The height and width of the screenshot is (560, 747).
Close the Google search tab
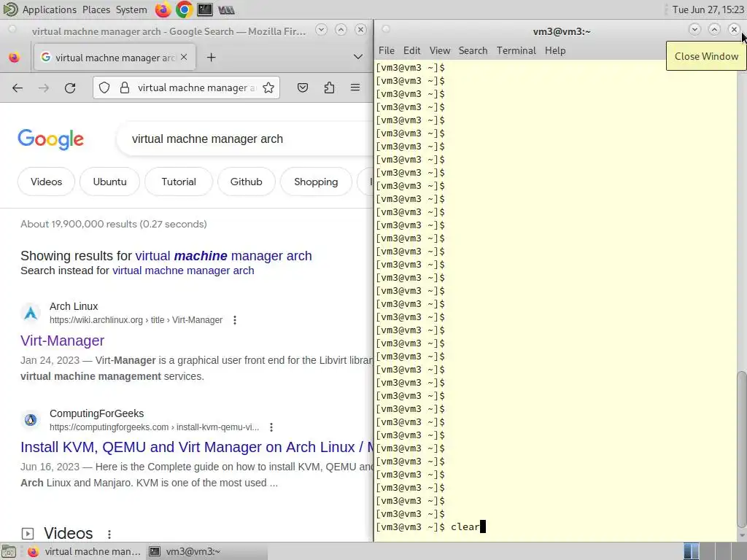coord(184,57)
